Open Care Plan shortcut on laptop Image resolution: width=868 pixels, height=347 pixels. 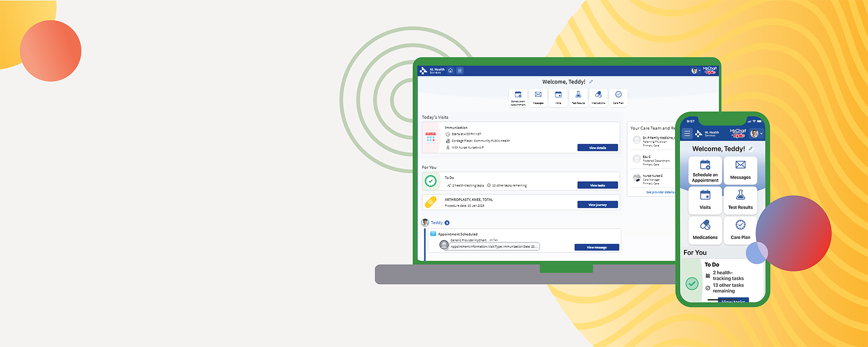click(x=618, y=97)
